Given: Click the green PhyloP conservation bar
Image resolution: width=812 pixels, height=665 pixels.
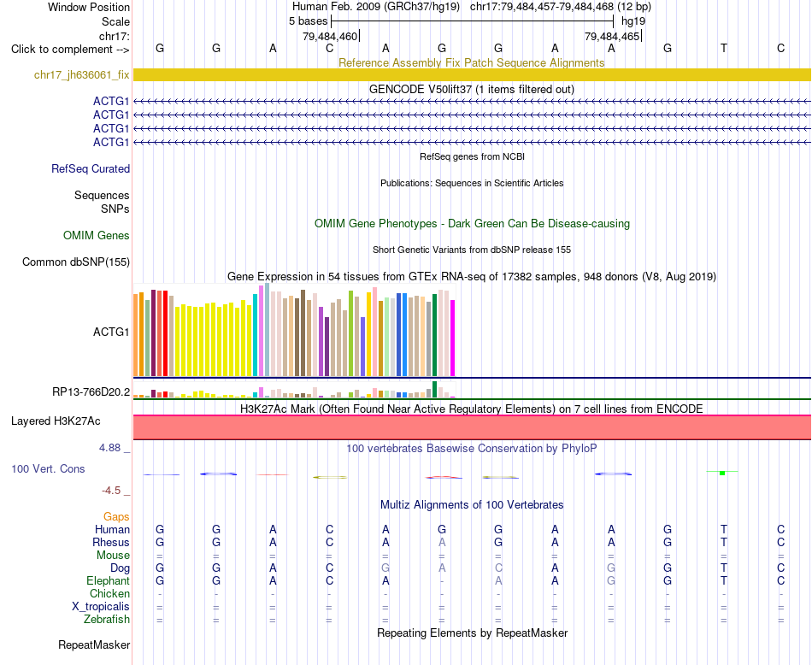Looking at the screenshot, I should pos(722,473).
